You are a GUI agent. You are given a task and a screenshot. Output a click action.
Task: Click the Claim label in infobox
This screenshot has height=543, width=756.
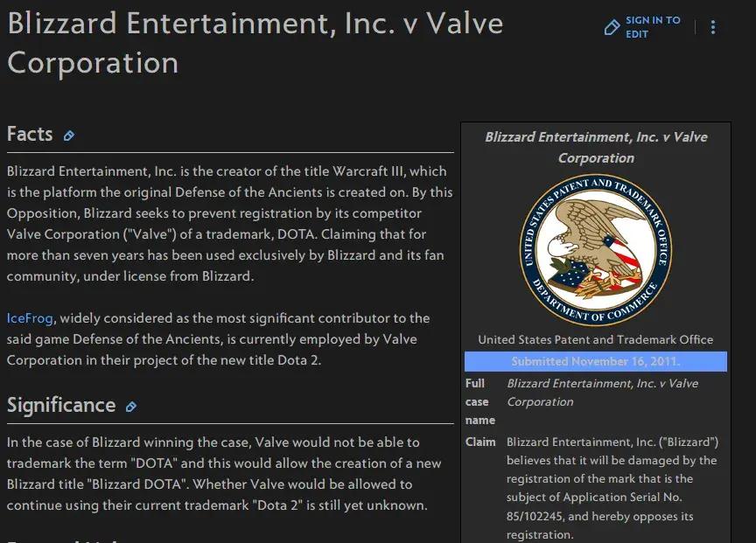(480, 442)
